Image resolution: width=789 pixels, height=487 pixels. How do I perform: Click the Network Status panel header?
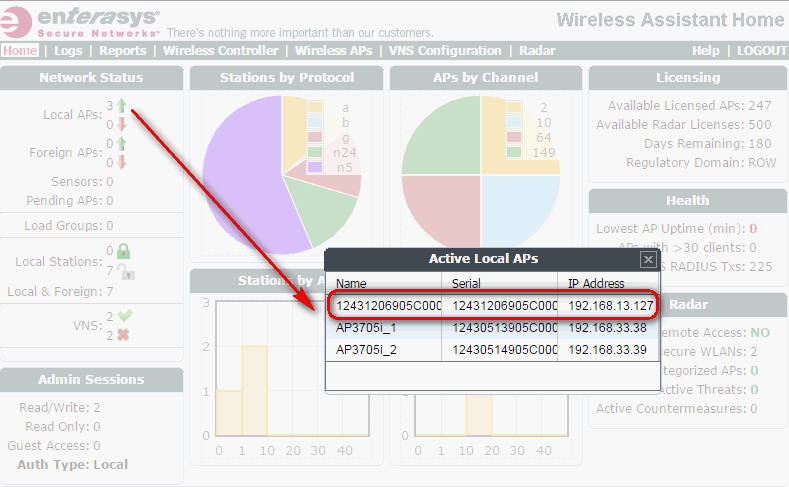(91, 77)
